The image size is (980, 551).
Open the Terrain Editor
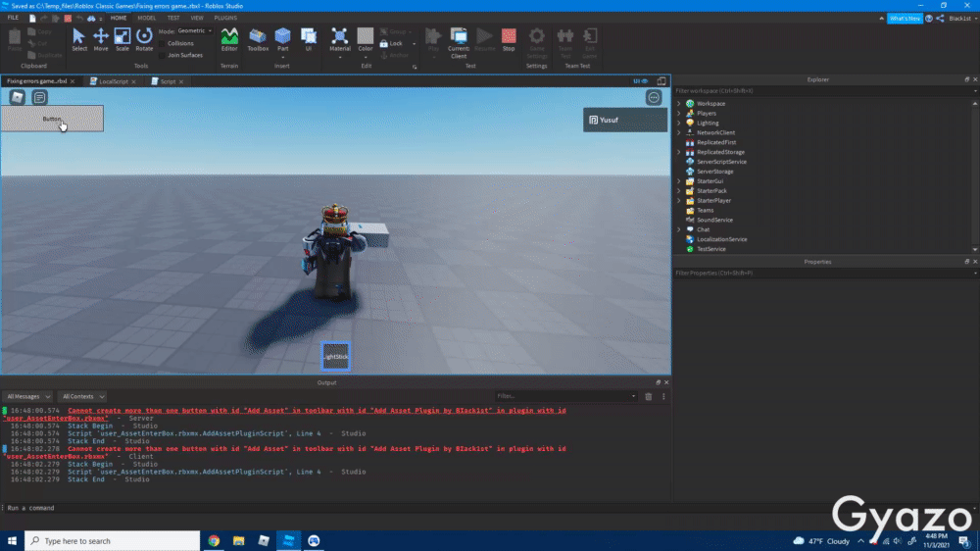point(229,39)
